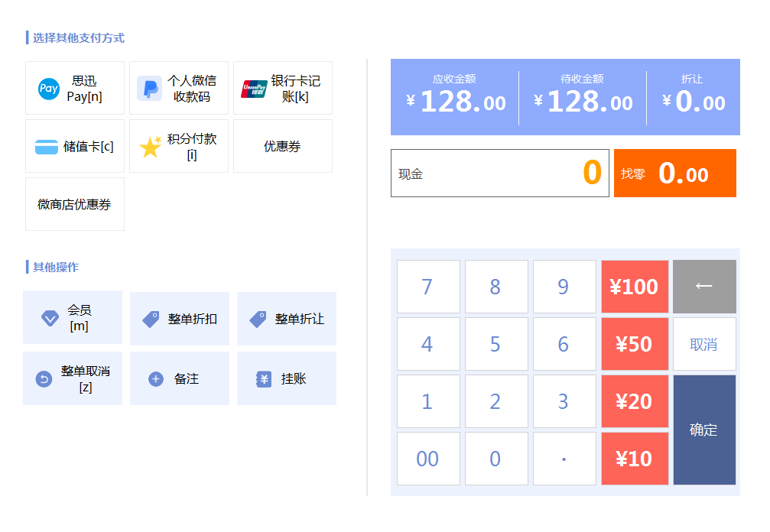Image resolution: width=770 pixels, height=532 pixels.
Task: Add a 备注 note via plus icon
Action: tap(156, 379)
